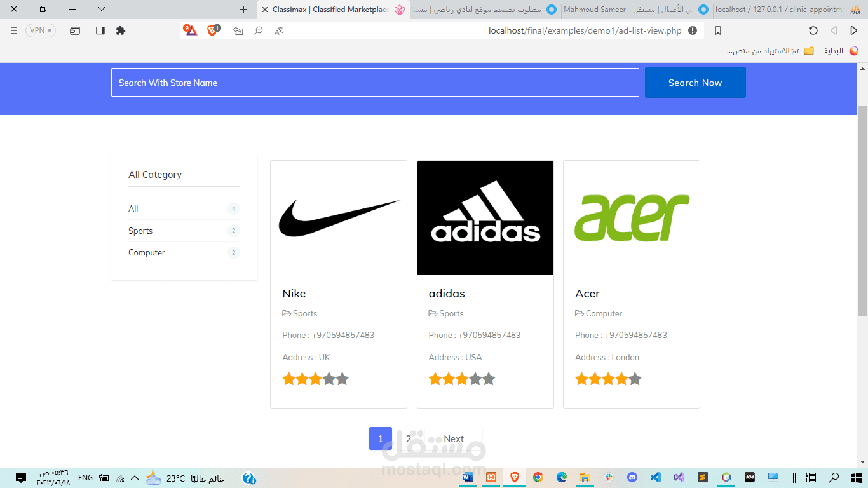Screen dimensions: 868x488
Task: Open the zoom magnifier icon in address bar
Action: [x=259, y=30]
